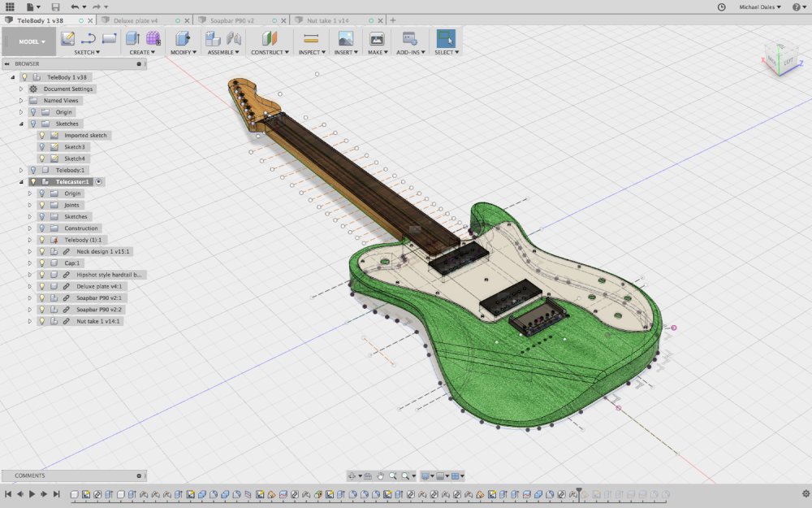Play the timeline
Viewport: 812px width, 508px height.
[32, 494]
